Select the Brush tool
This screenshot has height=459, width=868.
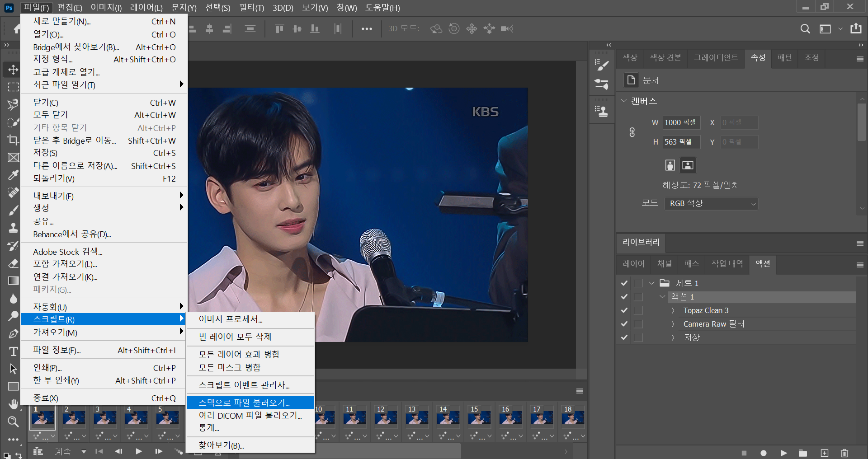pyautogui.click(x=13, y=210)
